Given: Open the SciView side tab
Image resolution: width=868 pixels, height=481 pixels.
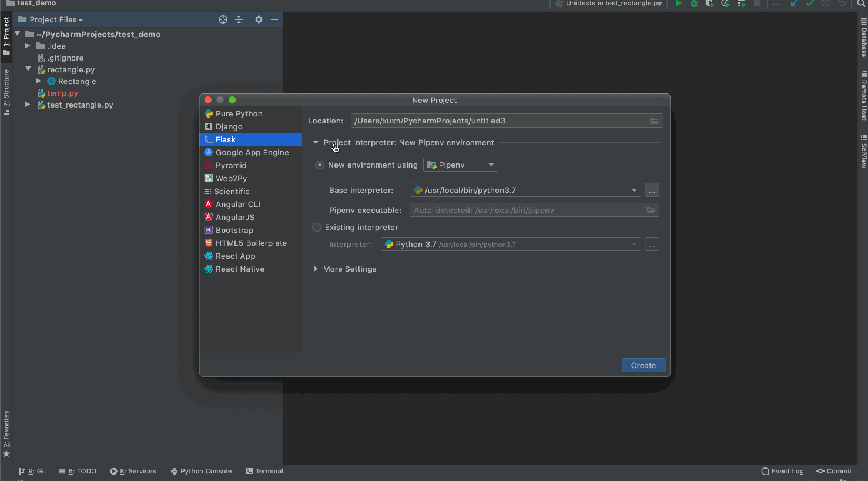Looking at the screenshot, I should point(863,151).
